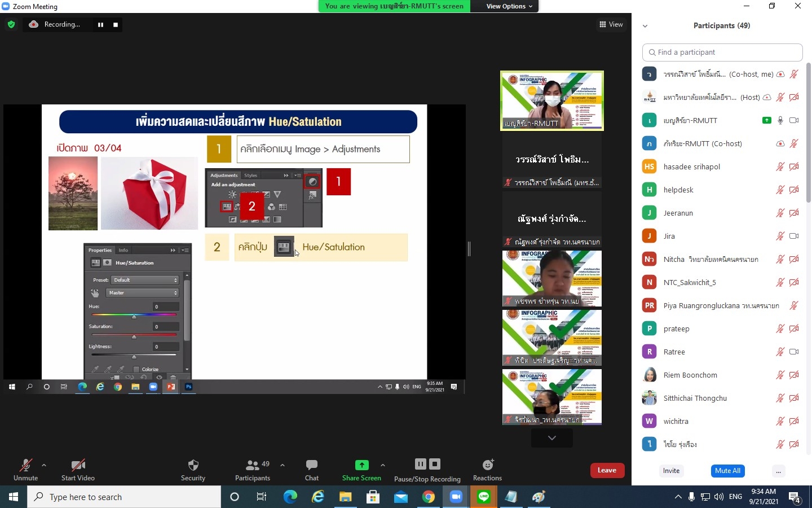Open the Security shield options

(x=193, y=470)
